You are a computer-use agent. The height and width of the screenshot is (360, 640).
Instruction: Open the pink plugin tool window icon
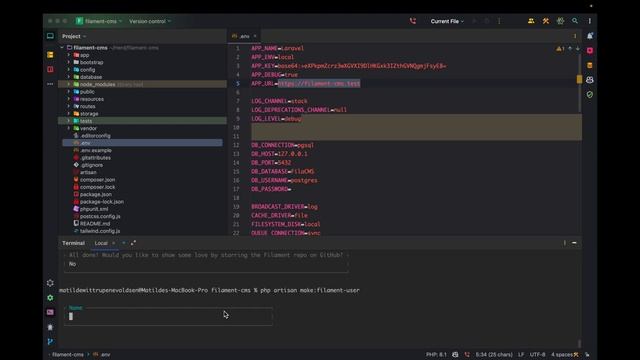(590, 51)
